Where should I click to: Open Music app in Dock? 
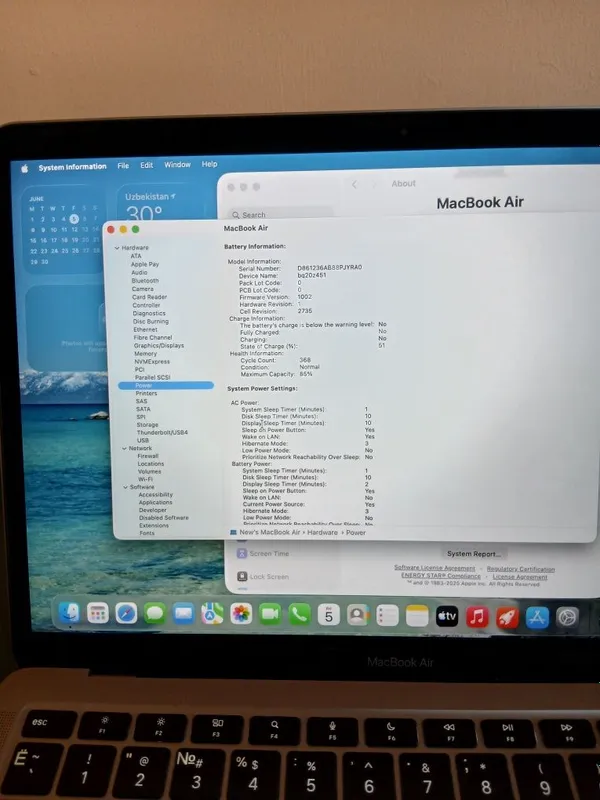pyautogui.click(x=477, y=617)
